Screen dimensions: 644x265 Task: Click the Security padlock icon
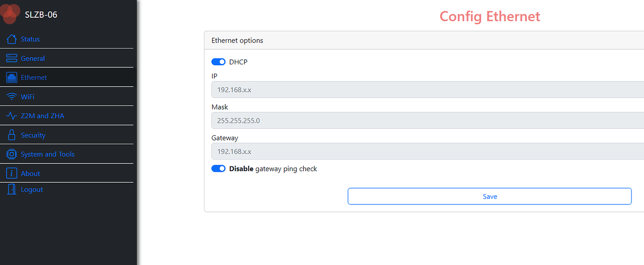[x=12, y=135]
